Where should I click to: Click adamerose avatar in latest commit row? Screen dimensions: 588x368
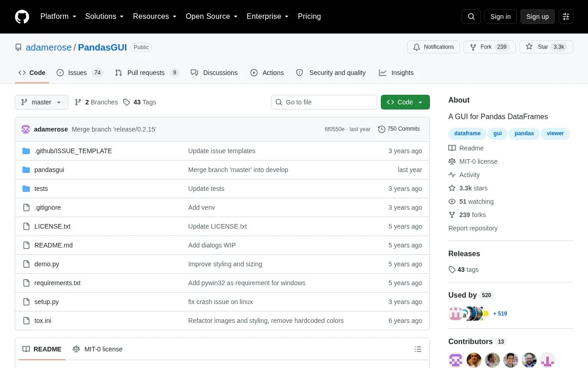tap(26, 129)
